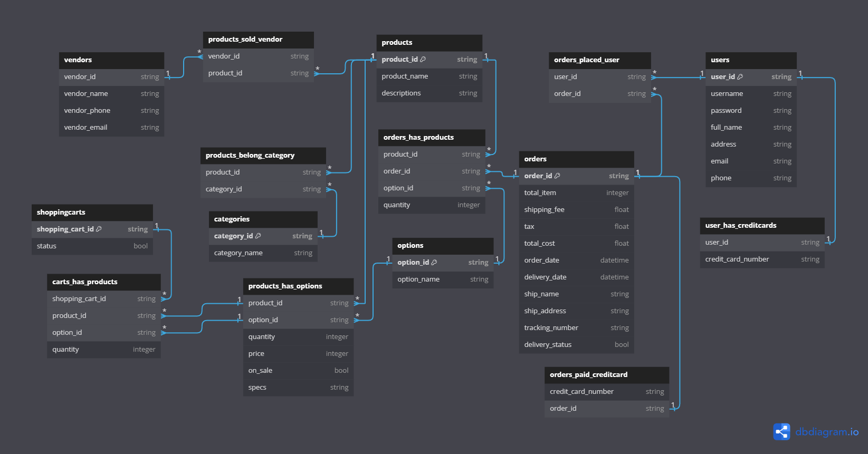Click the vendor_phone row
Screen dimensions: 868x454
pos(111,111)
